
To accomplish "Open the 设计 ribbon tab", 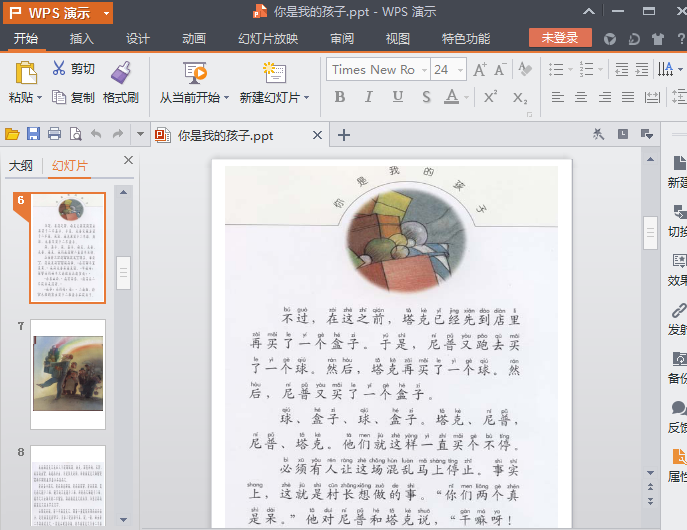I will pos(138,39).
